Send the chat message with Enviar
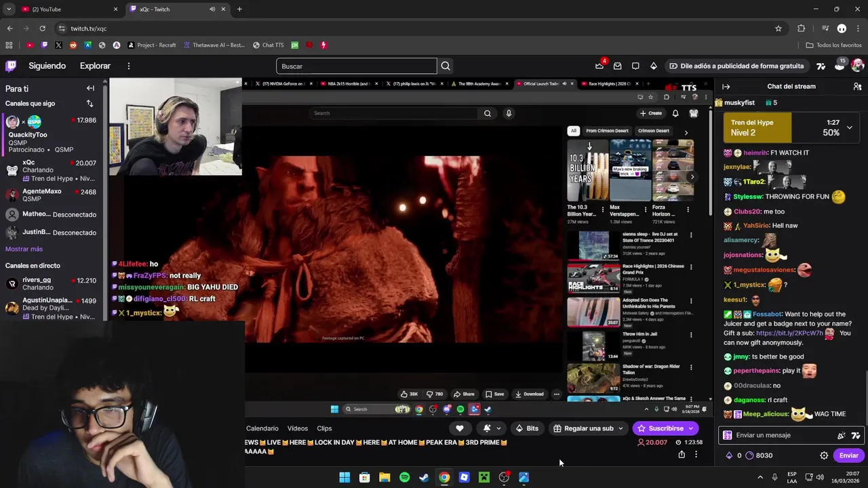The height and width of the screenshot is (488, 868). point(848,455)
